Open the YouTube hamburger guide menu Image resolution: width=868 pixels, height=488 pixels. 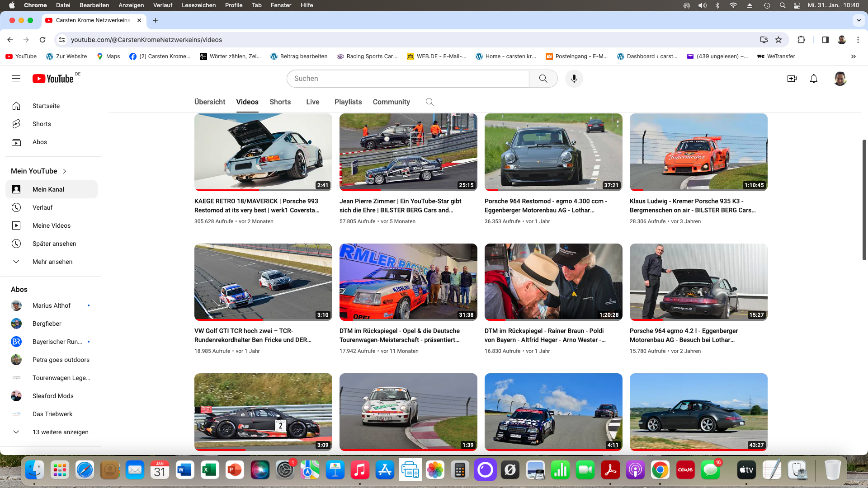[16, 79]
